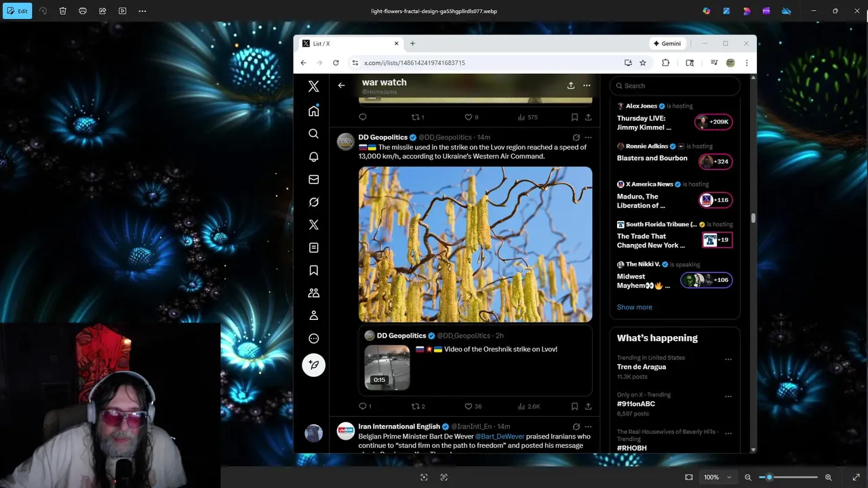868x488 pixels.
Task: Open Explore search in X sidebar
Action: (313, 134)
